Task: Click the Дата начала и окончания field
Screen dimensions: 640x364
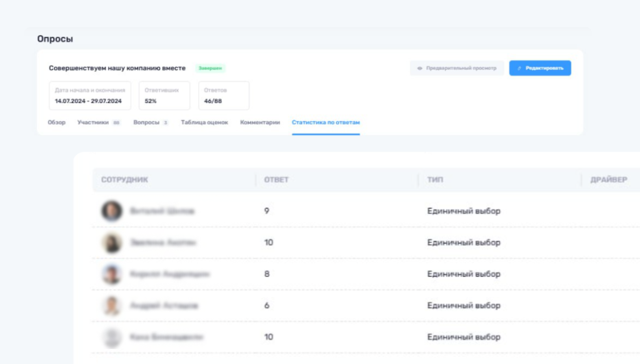Action: (x=90, y=96)
